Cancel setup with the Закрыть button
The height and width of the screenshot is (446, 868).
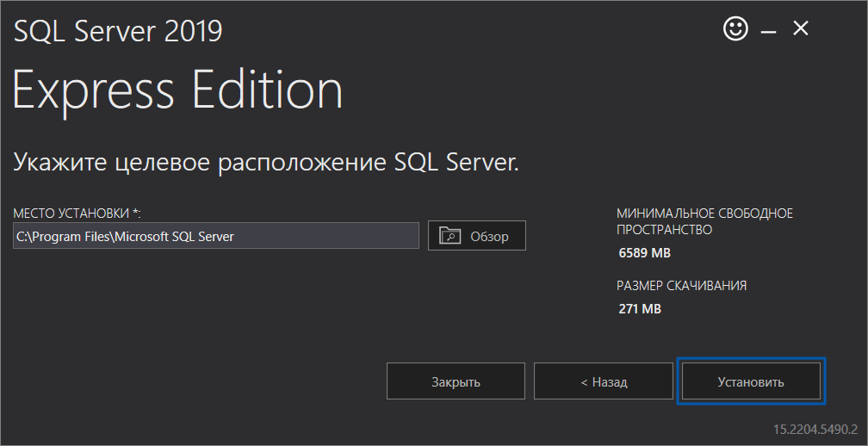(456, 381)
